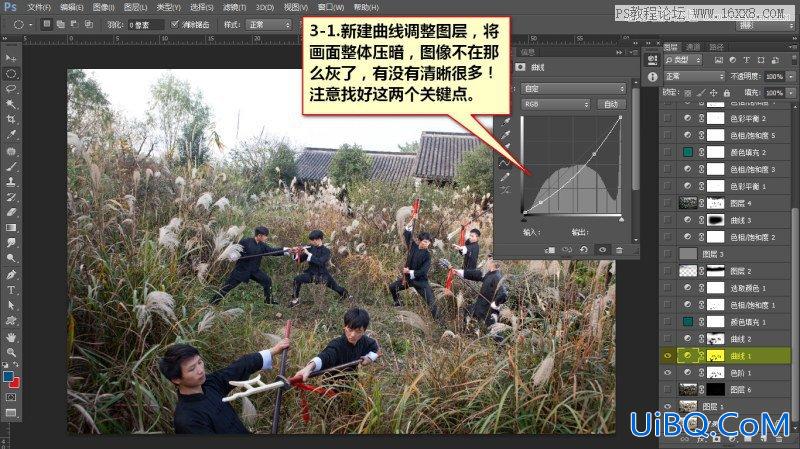This screenshot has width=800, height=449.
Task: Open the layer filter type dropdown 类型
Action: click(683, 60)
